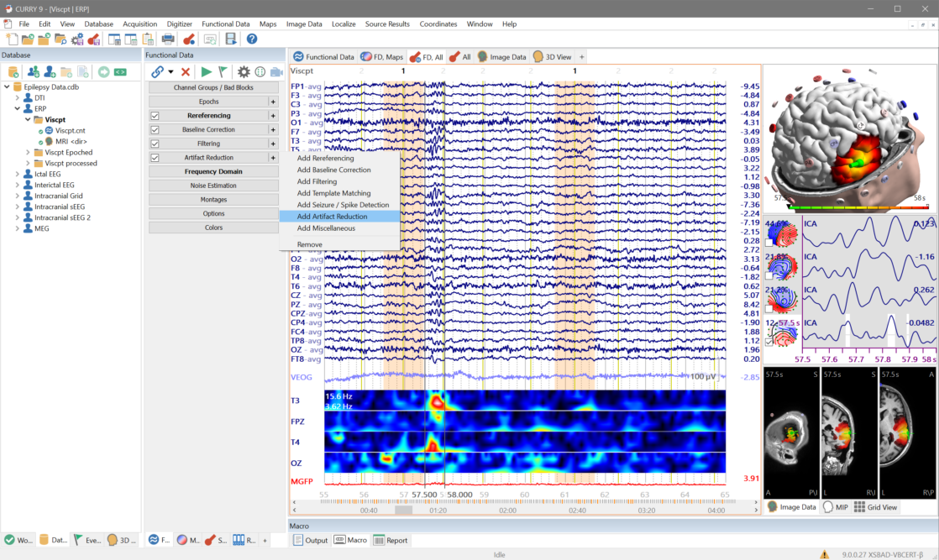The height and width of the screenshot is (560, 939).
Task: Click the printer icon in main toolbar
Action: tap(168, 39)
